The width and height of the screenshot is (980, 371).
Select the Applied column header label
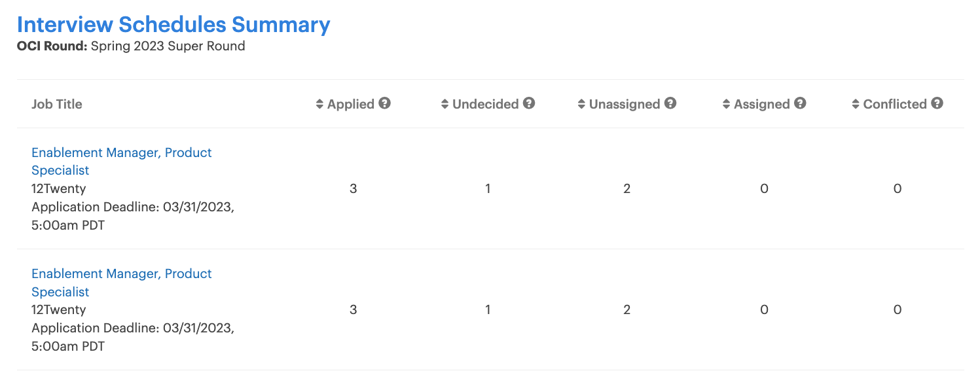tap(351, 104)
